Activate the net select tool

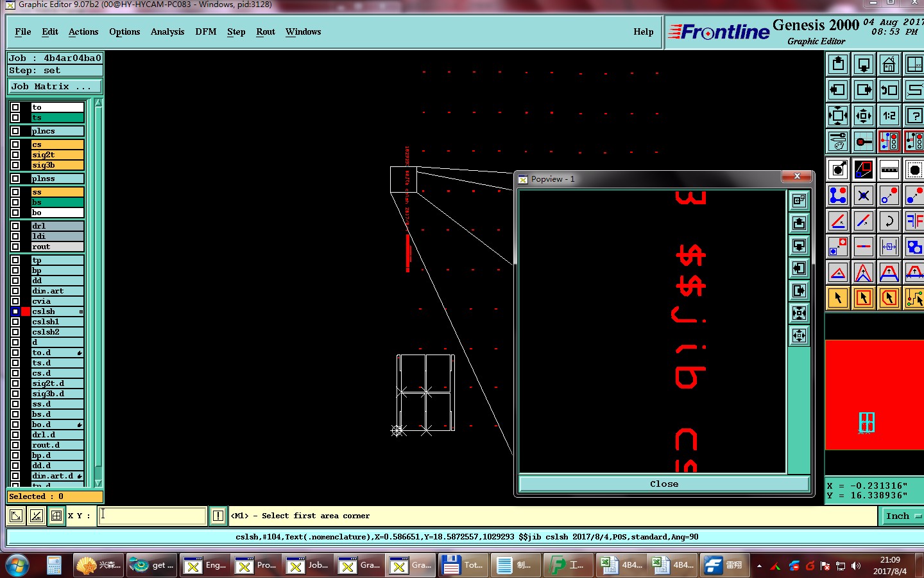point(914,298)
